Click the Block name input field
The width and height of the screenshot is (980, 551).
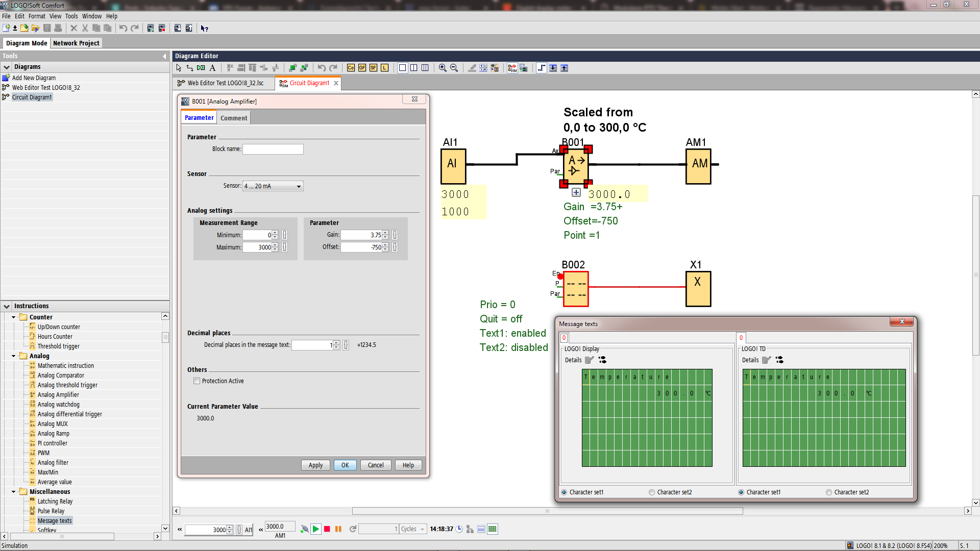pos(273,149)
